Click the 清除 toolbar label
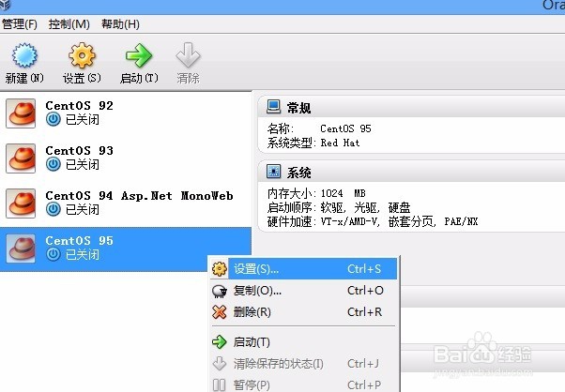This screenshot has height=392, width=565. (188, 78)
